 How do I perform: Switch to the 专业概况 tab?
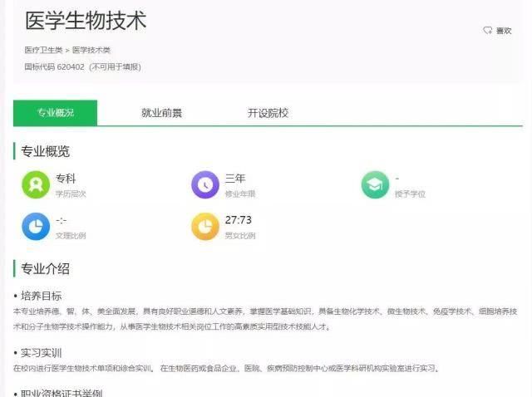click(56, 113)
